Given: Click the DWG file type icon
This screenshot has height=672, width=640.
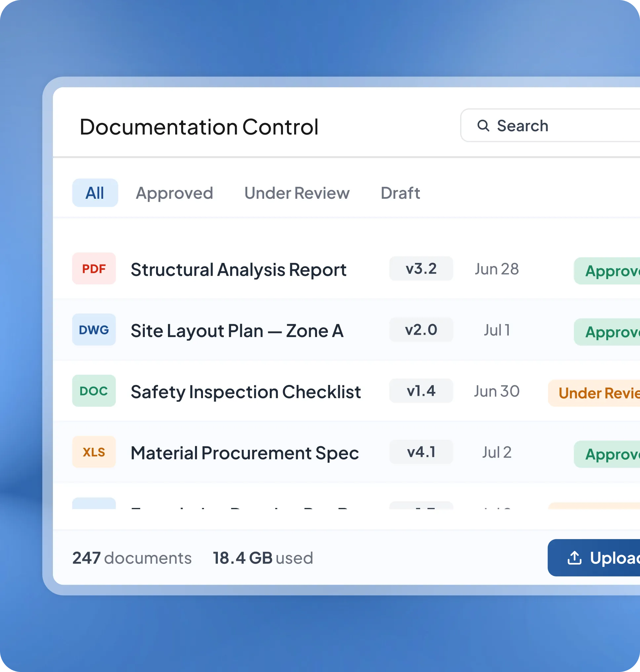Looking at the screenshot, I should (x=94, y=330).
